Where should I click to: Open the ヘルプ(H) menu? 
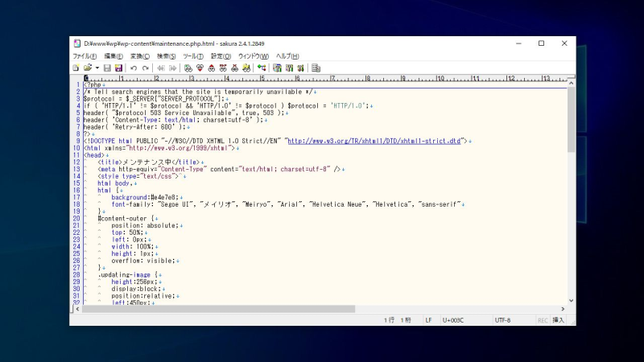tap(287, 56)
